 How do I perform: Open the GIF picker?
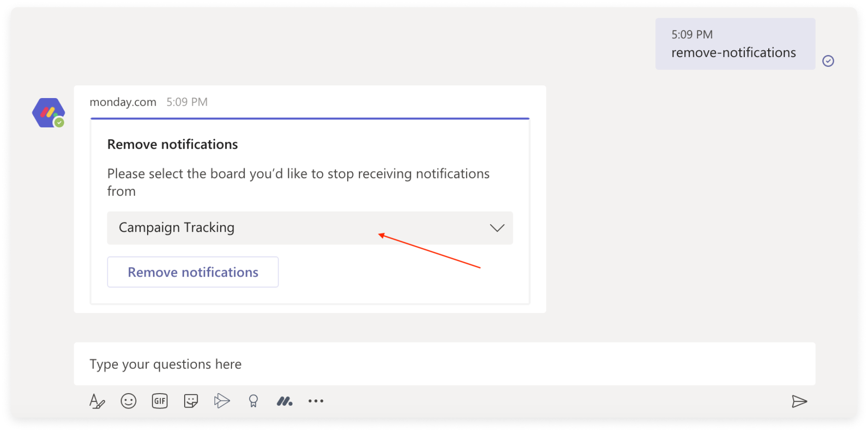point(160,401)
